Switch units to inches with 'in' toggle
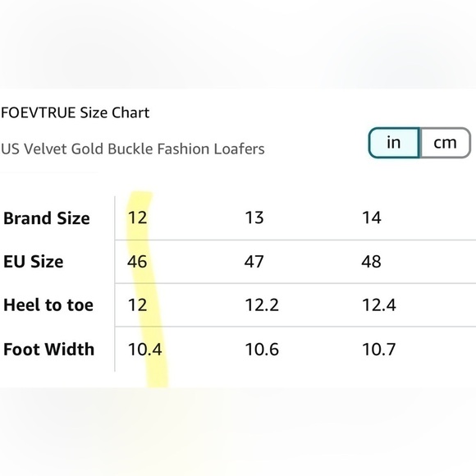Image resolution: width=476 pixels, height=476 pixels. 394,143
